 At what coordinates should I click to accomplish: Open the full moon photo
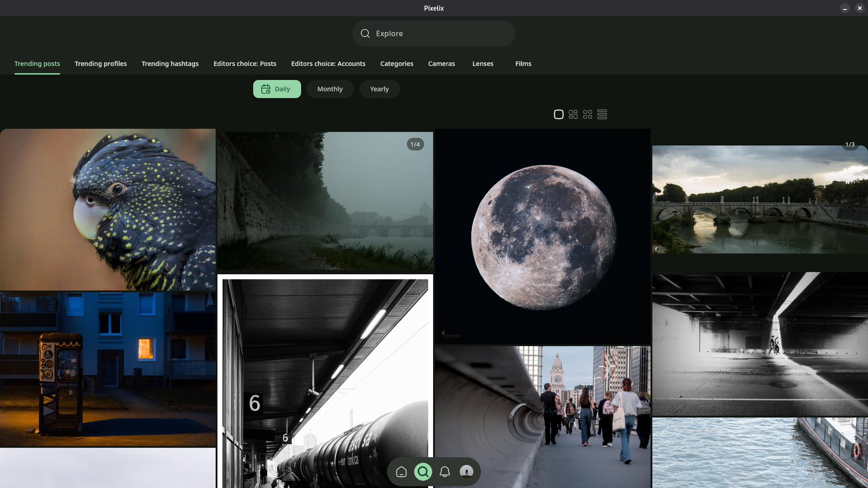(542, 237)
